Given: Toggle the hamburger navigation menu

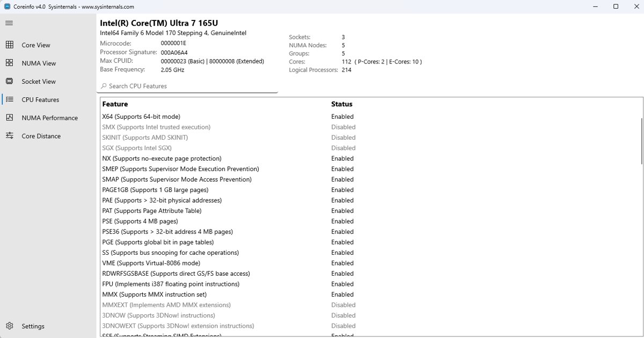Looking at the screenshot, I should click(x=9, y=23).
